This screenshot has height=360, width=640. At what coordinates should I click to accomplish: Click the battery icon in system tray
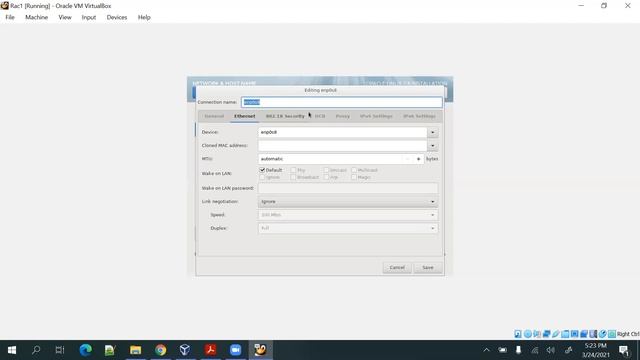coord(502,350)
